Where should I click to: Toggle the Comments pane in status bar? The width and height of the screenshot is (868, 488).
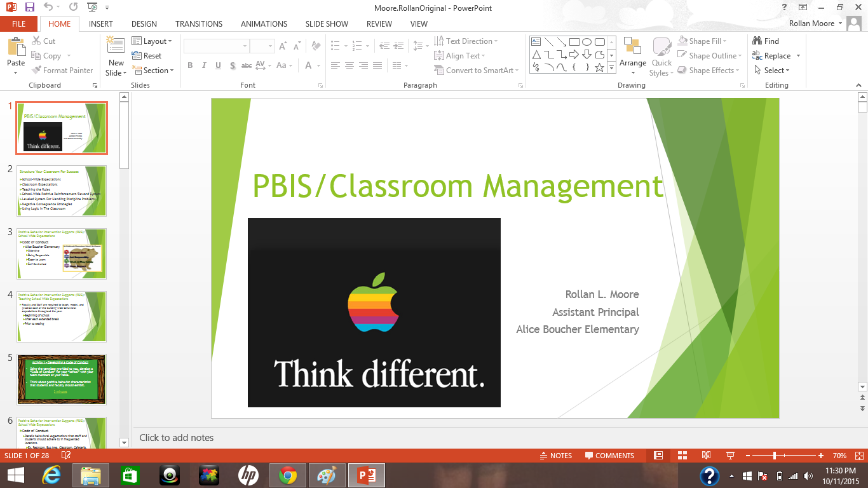click(609, 456)
